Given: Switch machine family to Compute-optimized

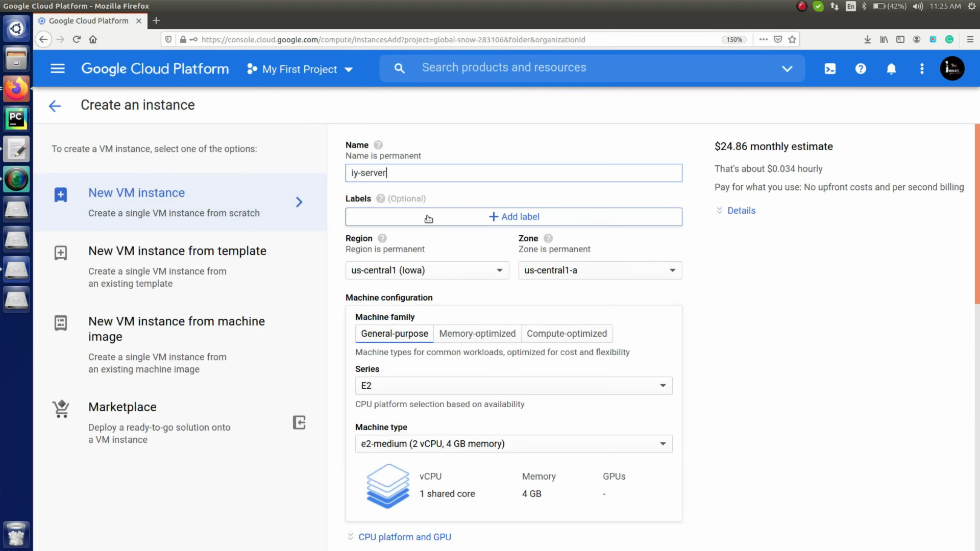Looking at the screenshot, I should [567, 333].
